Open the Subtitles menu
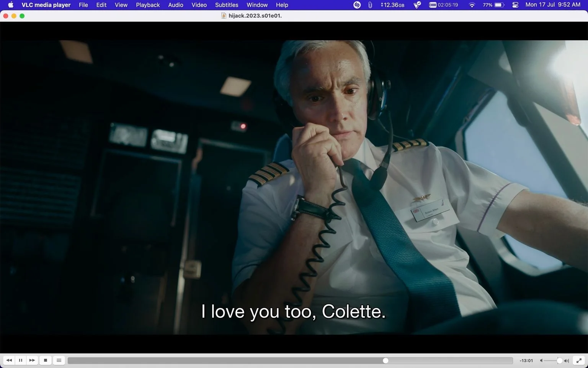 coord(227,5)
